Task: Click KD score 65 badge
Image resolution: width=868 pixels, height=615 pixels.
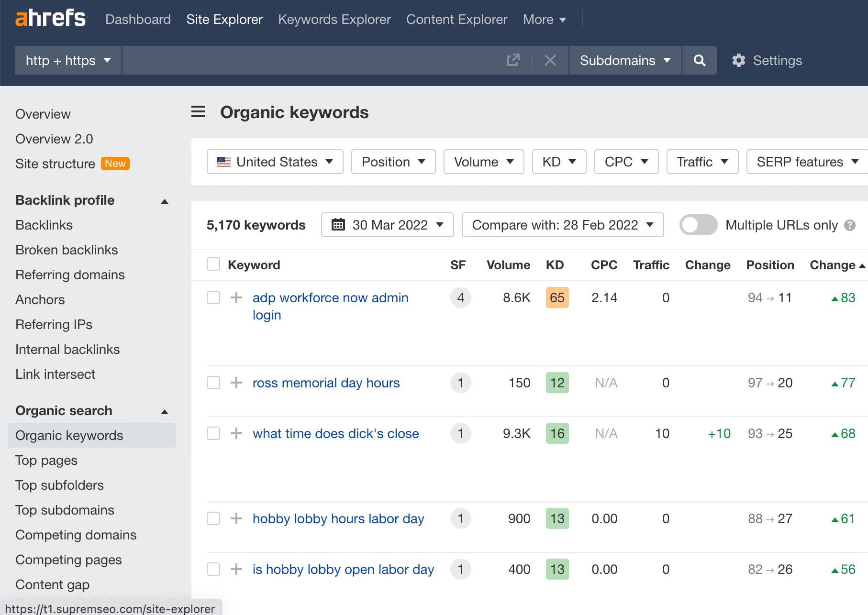Action: 557,297
